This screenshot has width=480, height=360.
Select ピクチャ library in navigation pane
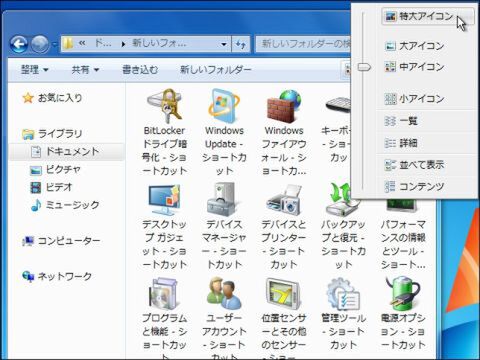click(55, 170)
